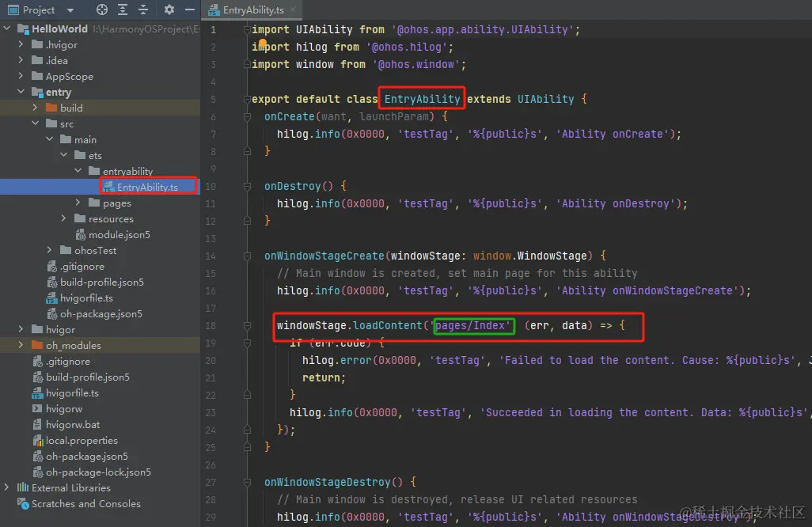Viewport: 812px width, 527px height.
Task: Expand the .idea folder
Action: point(21,60)
